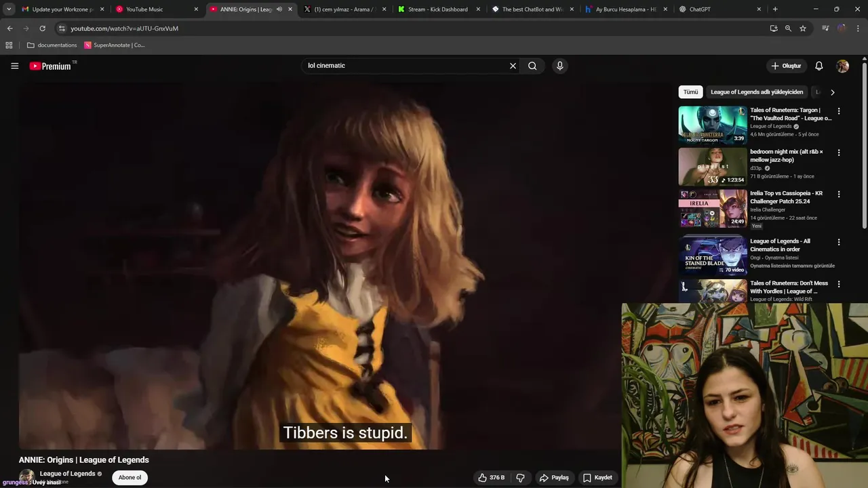Viewport: 868px width, 488px height.
Task: Mute the ANNIE: Origins tab via speaker icon
Action: [279, 9]
